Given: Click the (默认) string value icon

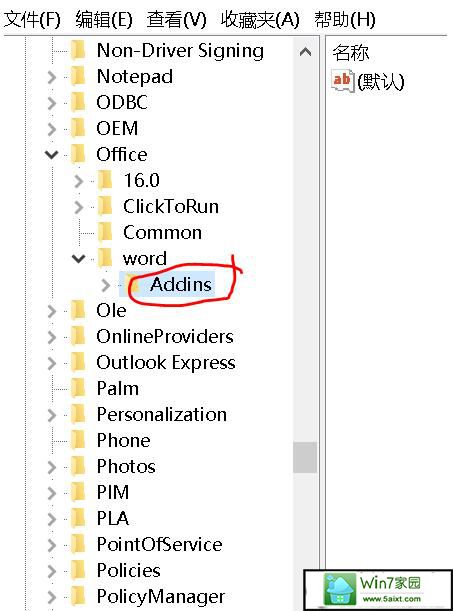Looking at the screenshot, I should tap(343, 81).
